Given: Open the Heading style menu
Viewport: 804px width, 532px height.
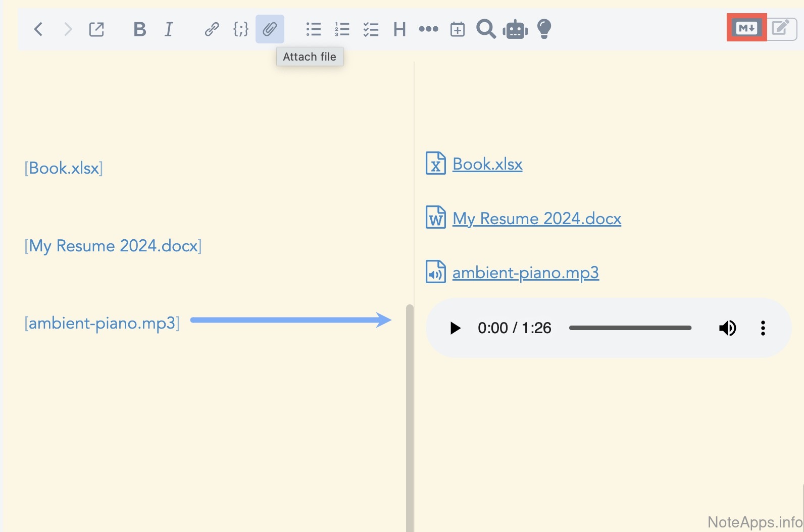Looking at the screenshot, I should tap(399, 29).
